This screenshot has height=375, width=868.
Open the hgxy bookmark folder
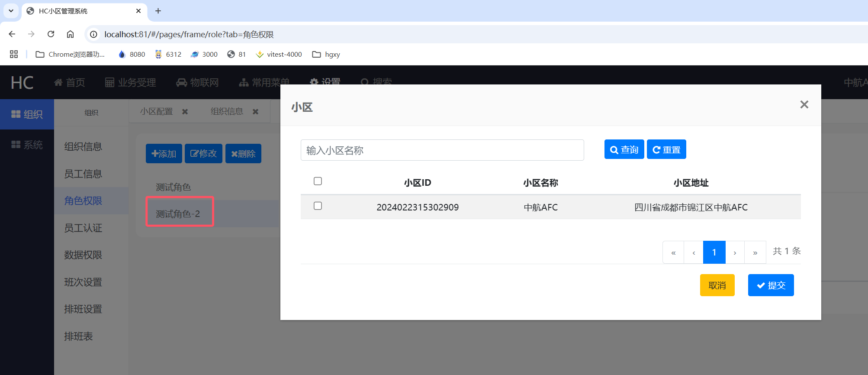(327, 54)
